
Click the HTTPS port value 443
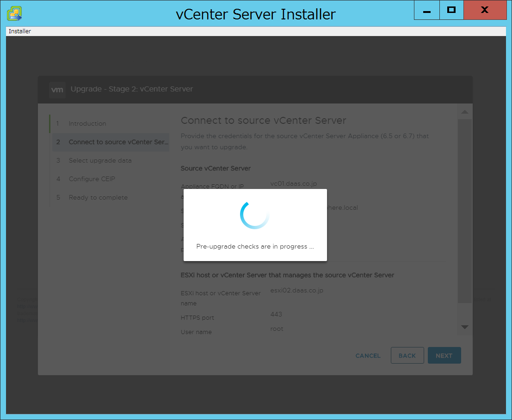coord(276,314)
